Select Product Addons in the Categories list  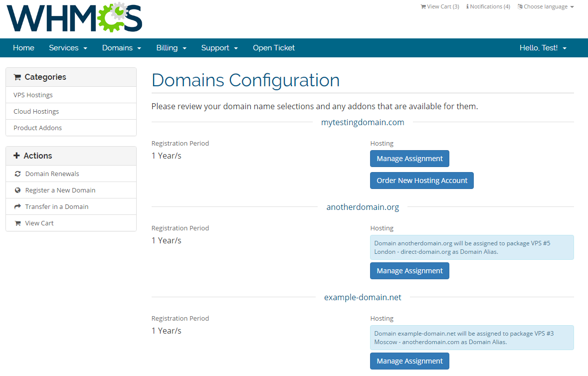pyautogui.click(x=37, y=128)
